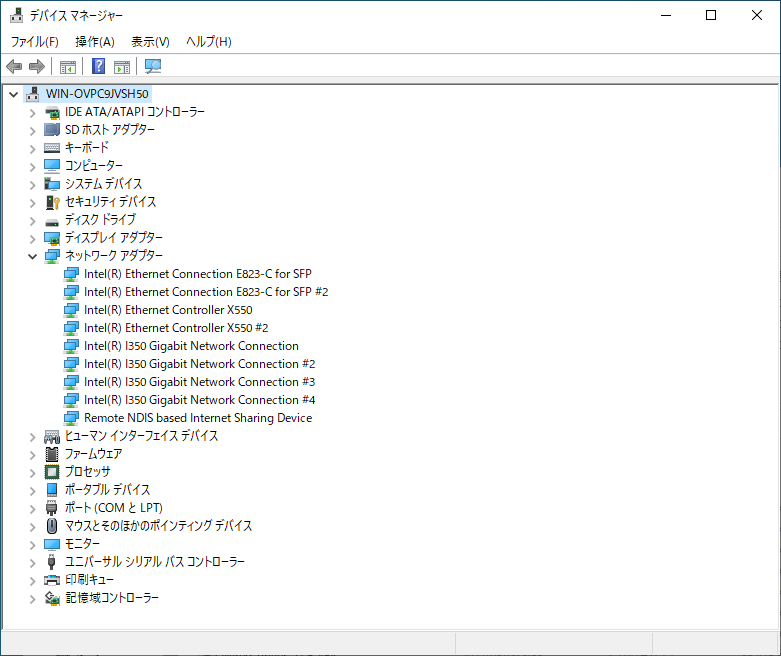Expand the ディスク ドライブ category
The image size is (781, 656).
pyautogui.click(x=32, y=220)
